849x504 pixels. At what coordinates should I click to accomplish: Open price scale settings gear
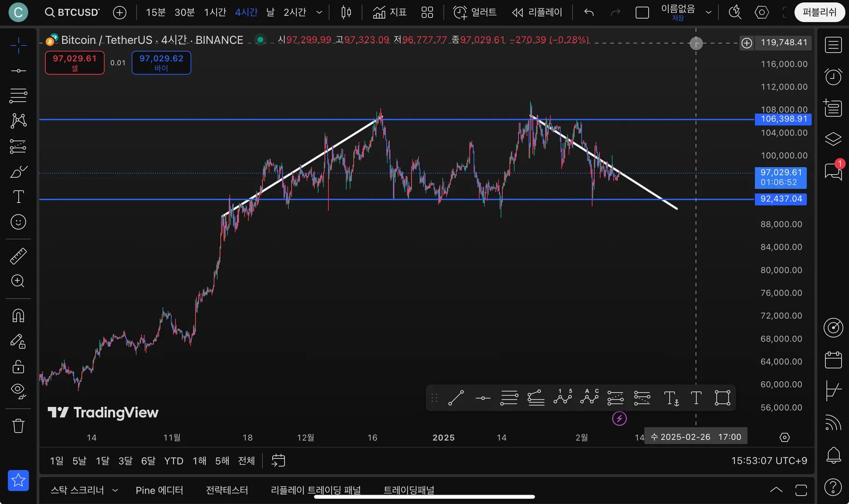click(x=785, y=437)
